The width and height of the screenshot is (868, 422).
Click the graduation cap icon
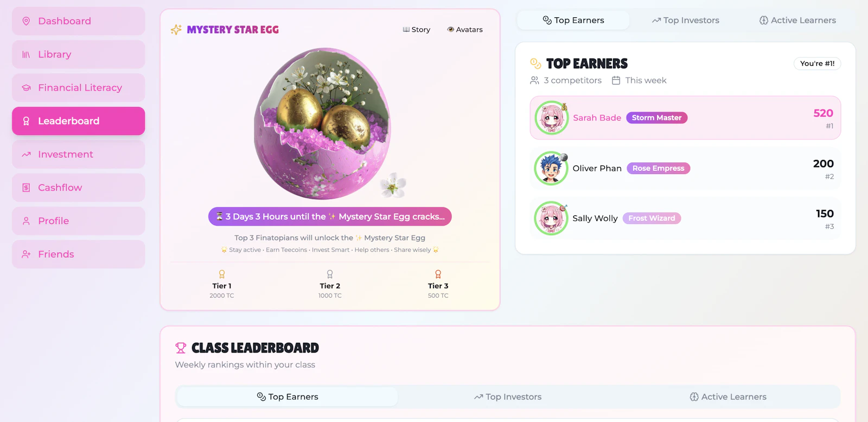(x=26, y=88)
